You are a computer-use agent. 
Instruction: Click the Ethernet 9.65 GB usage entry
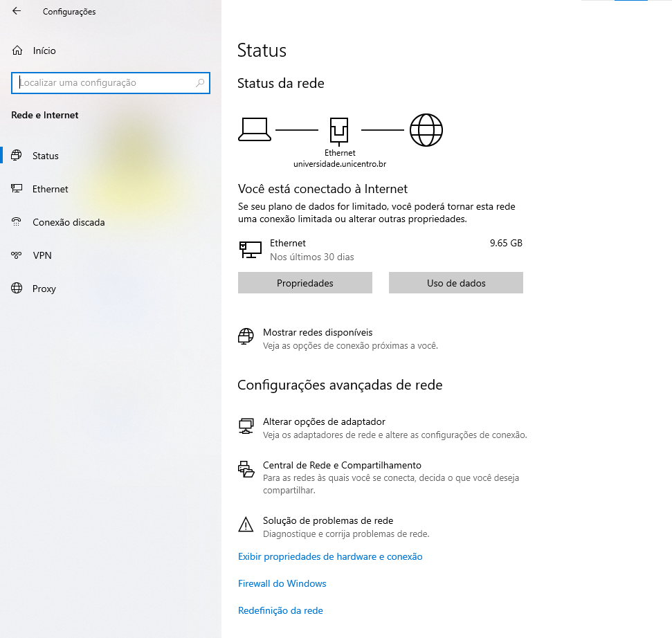[x=379, y=250]
